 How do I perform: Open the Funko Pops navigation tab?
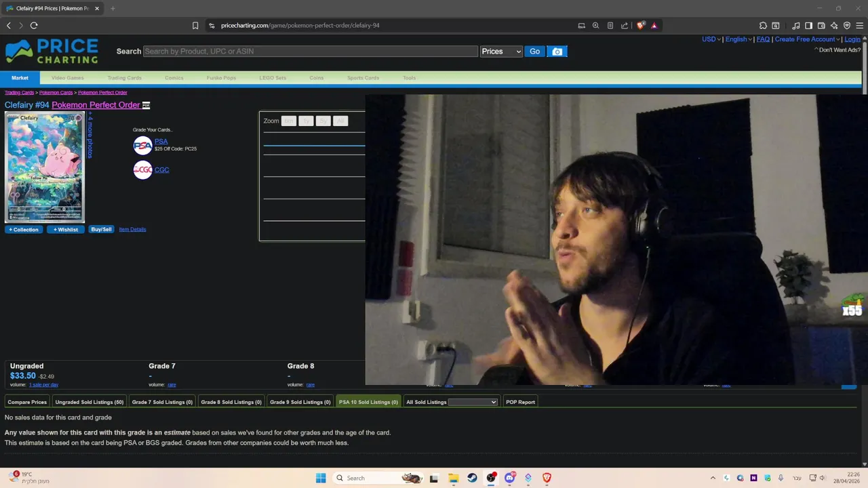click(222, 78)
